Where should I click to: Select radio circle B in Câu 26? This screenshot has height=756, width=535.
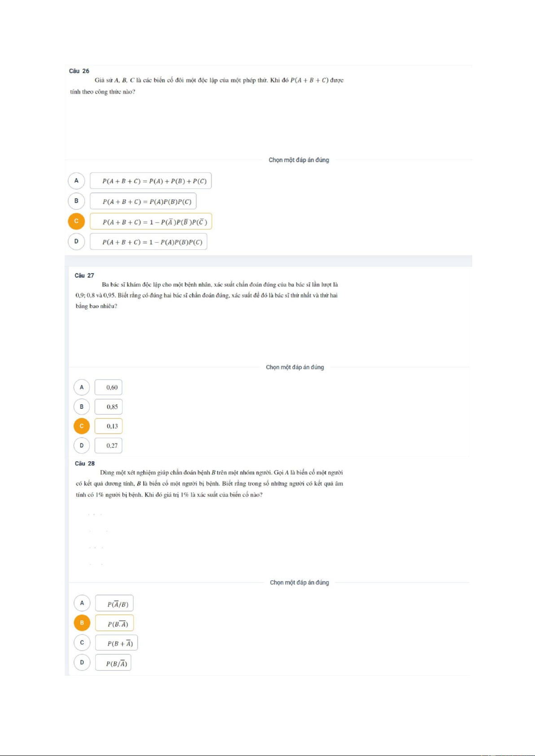coord(76,201)
